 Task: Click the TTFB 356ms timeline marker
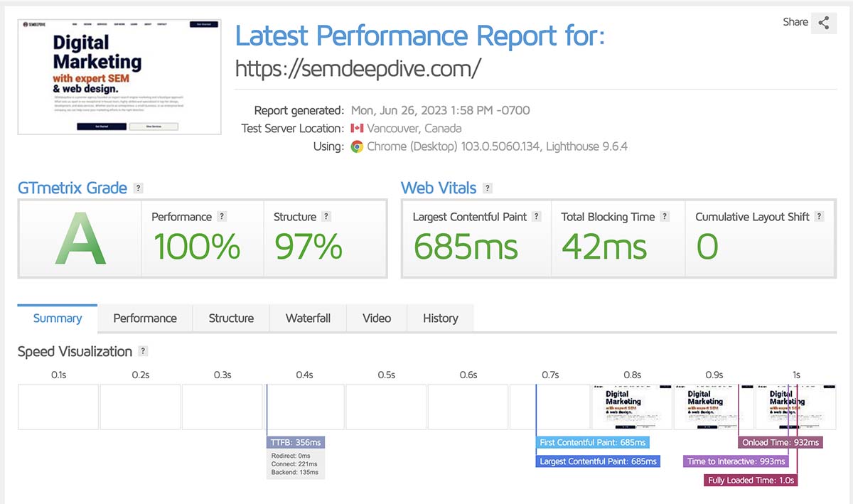296,442
